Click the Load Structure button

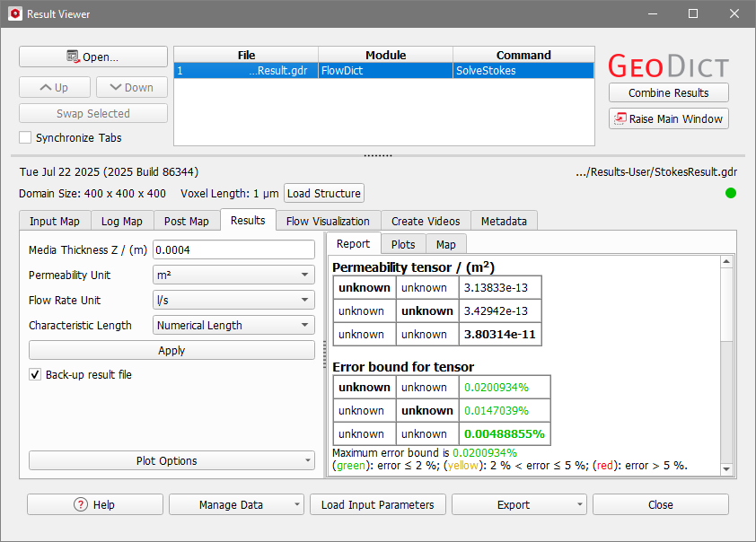click(324, 193)
